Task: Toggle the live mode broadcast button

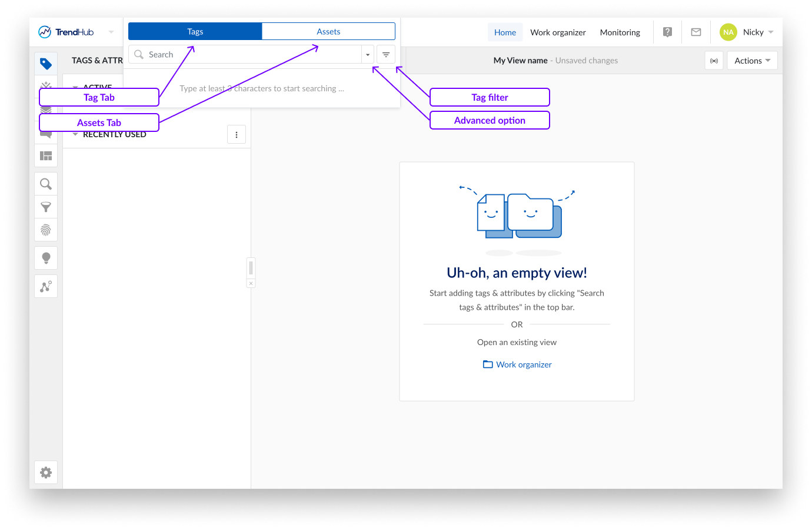Action: coord(714,61)
